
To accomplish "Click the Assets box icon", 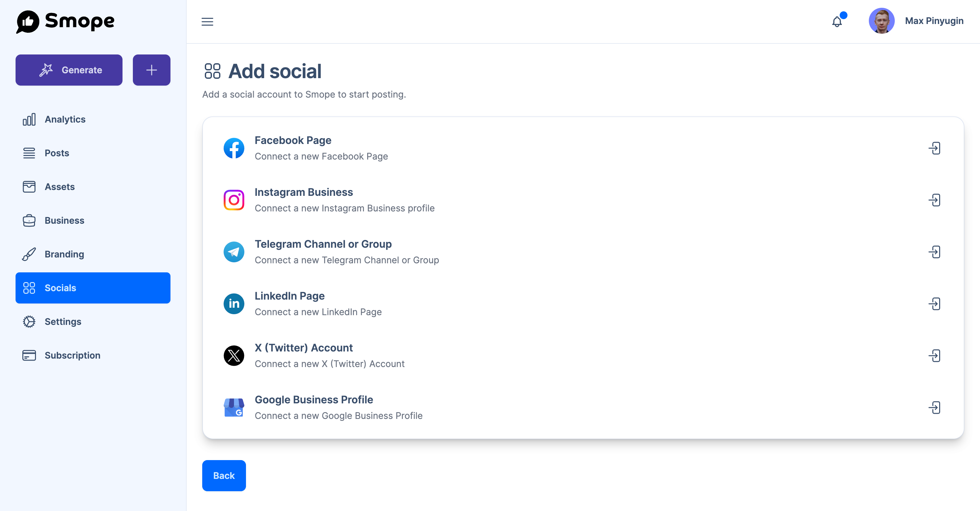I will [29, 187].
